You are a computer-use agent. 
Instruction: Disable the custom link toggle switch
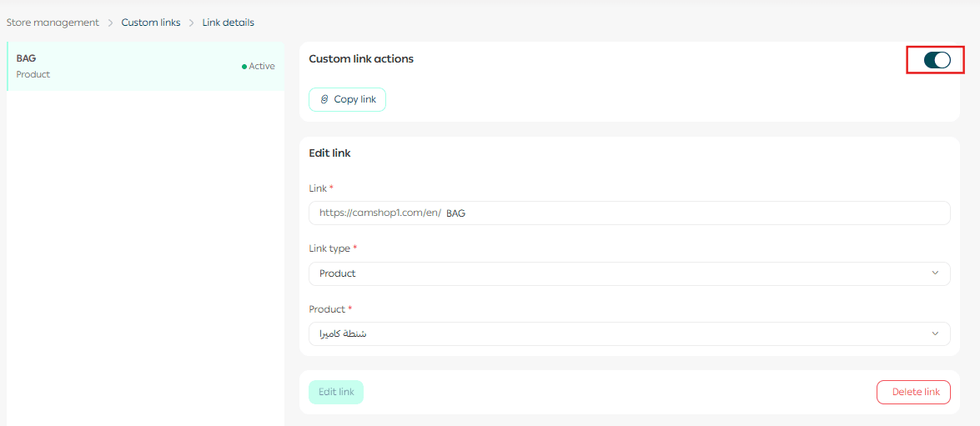pyautogui.click(x=937, y=60)
